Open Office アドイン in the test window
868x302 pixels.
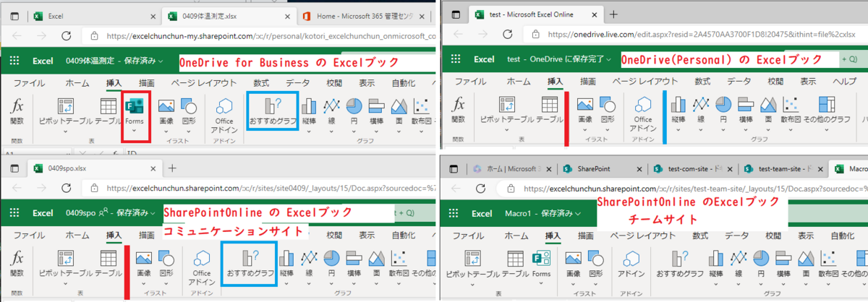643,115
